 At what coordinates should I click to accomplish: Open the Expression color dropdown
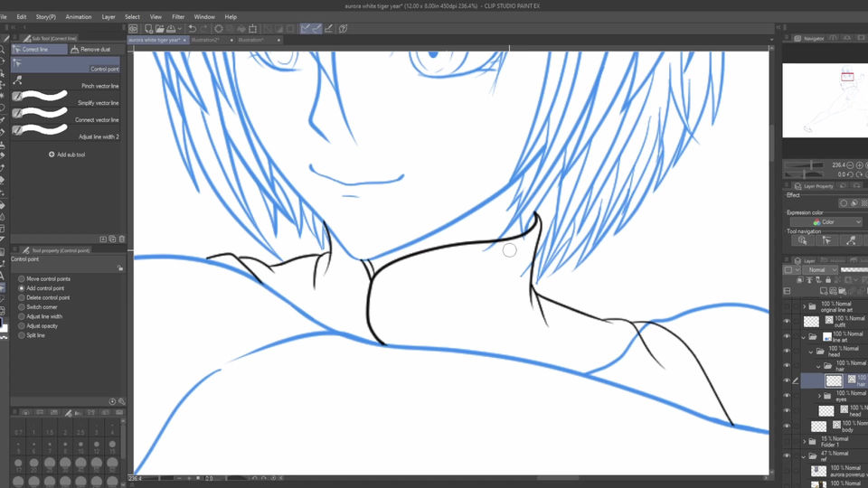click(826, 222)
